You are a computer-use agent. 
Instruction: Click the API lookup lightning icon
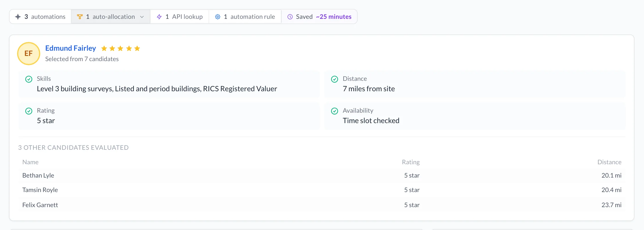click(x=159, y=17)
